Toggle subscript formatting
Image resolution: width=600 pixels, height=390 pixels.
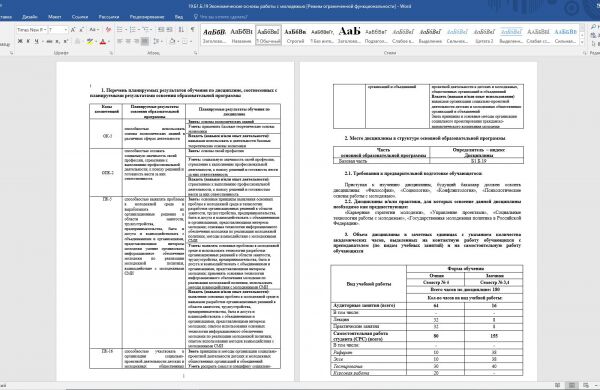click(x=57, y=41)
